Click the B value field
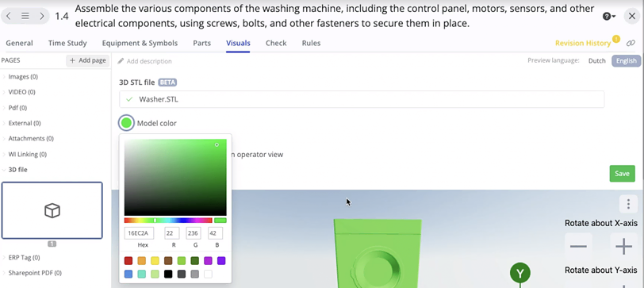The image size is (644, 288). click(x=215, y=233)
